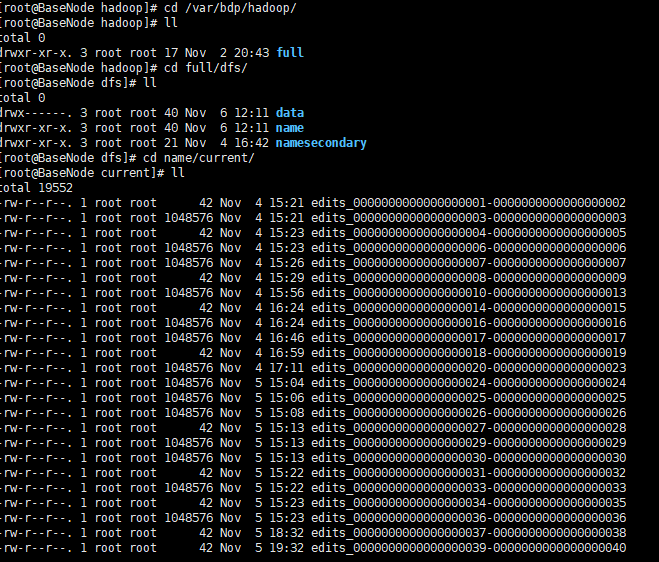Click the 15:04 timestamp
The height and width of the screenshot is (562, 659).
click(287, 383)
